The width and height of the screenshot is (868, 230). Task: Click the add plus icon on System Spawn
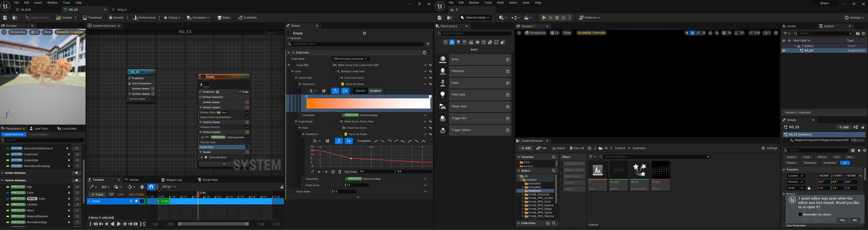(153, 89)
